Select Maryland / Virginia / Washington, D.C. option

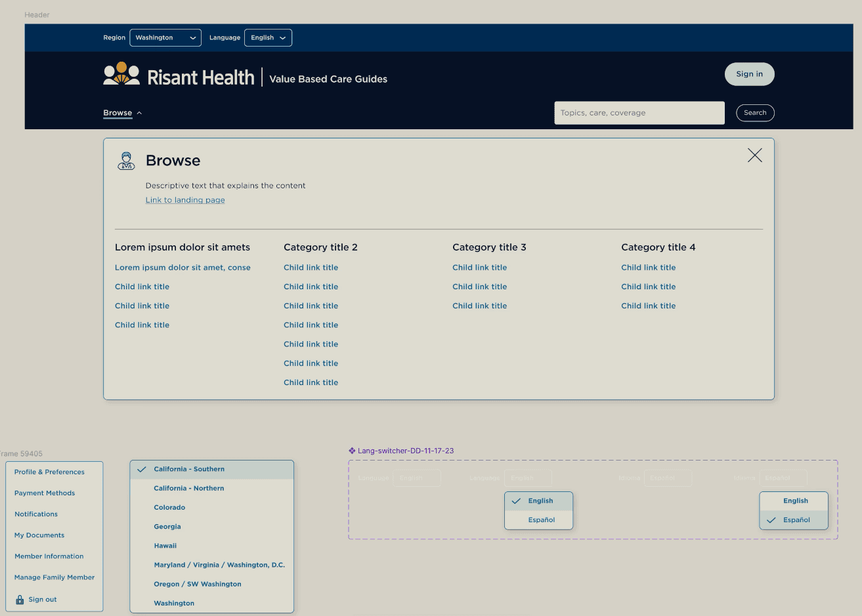coord(212,565)
